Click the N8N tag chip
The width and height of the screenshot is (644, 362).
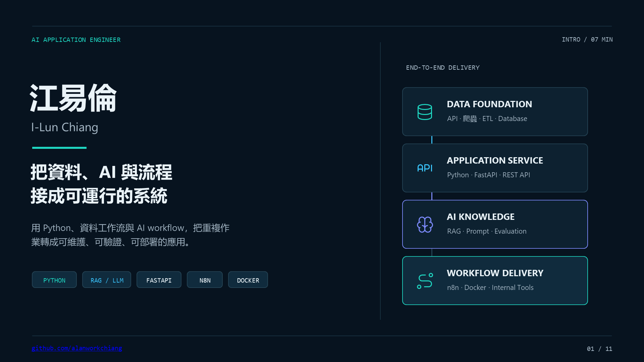205,280
